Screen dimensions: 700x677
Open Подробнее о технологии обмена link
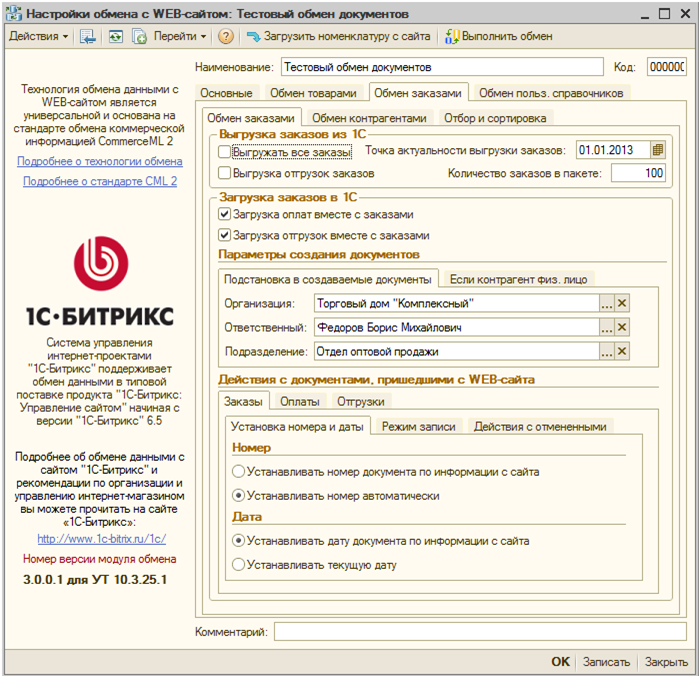(100, 161)
